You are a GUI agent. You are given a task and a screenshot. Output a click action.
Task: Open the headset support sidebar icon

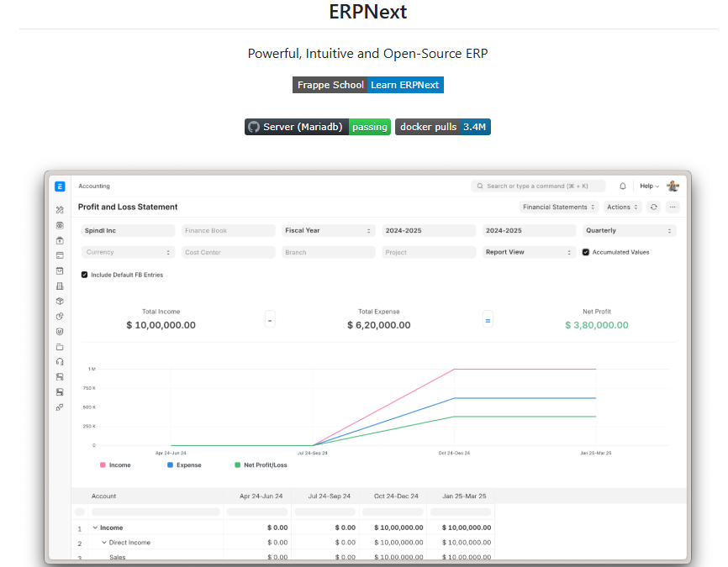coord(60,362)
